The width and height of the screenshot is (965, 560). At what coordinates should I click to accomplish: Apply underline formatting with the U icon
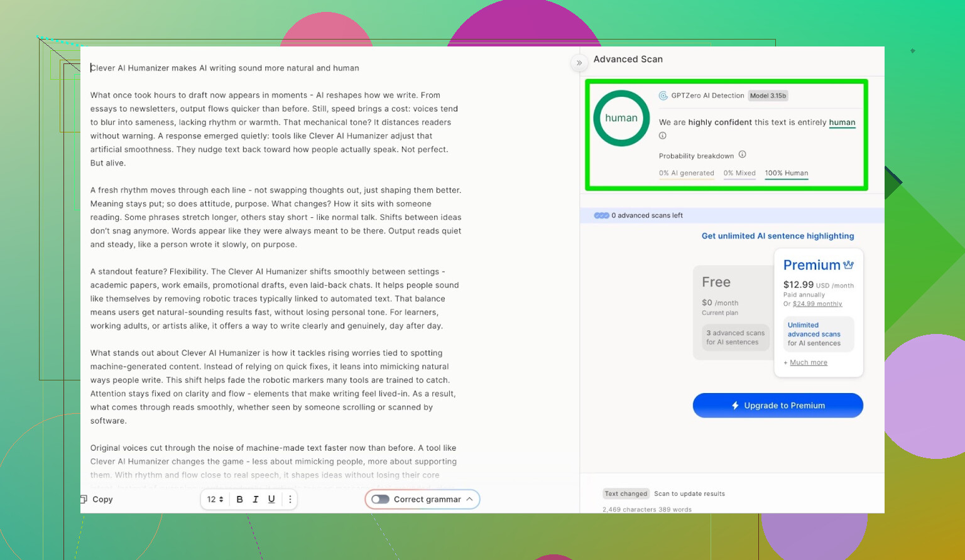(271, 499)
